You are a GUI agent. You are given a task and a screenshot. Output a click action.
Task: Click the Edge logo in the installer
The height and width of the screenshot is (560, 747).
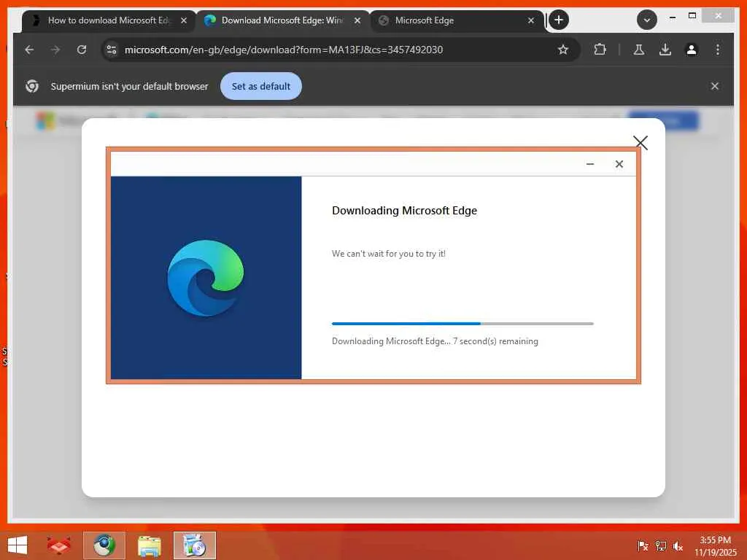pos(206,278)
